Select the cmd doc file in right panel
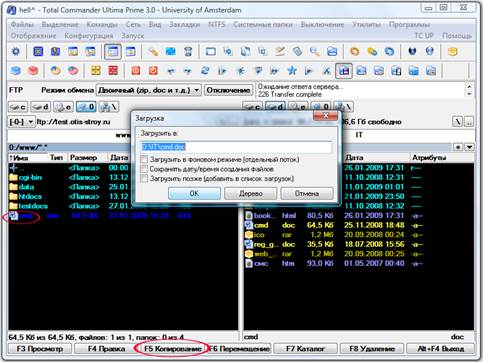This screenshot has width=483, height=362. pyautogui.click(x=334, y=225)
